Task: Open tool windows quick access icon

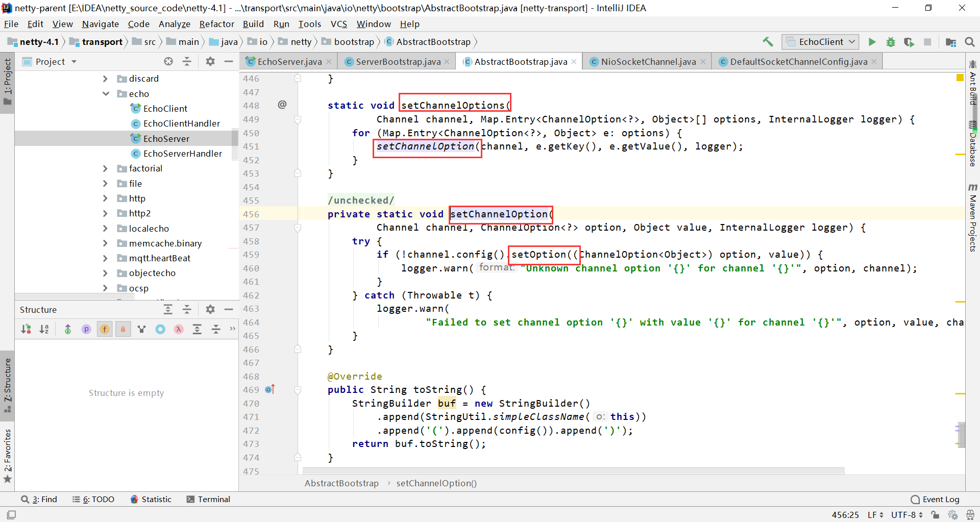Action: tap(11, 514)
